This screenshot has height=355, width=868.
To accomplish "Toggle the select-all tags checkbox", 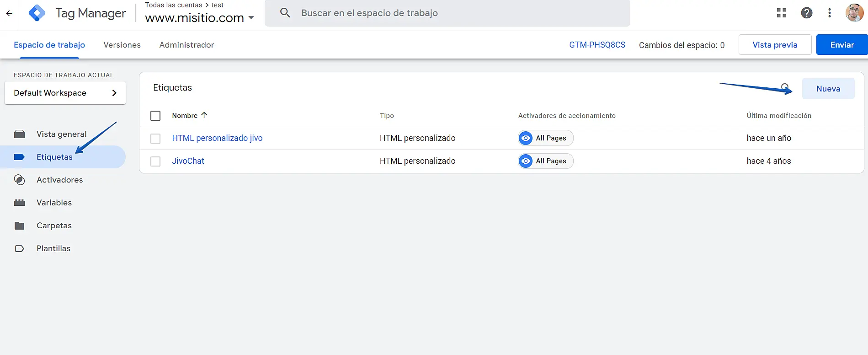I will pos(155,116).
